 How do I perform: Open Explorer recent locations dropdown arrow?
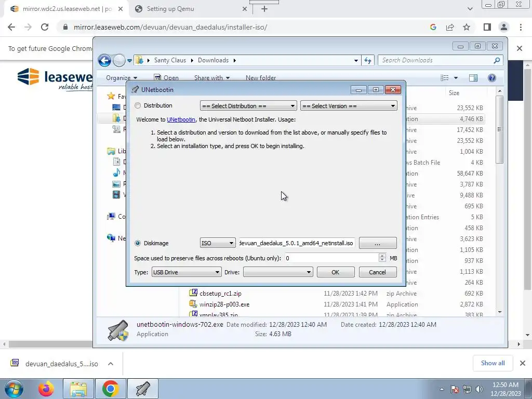(129, 61)
